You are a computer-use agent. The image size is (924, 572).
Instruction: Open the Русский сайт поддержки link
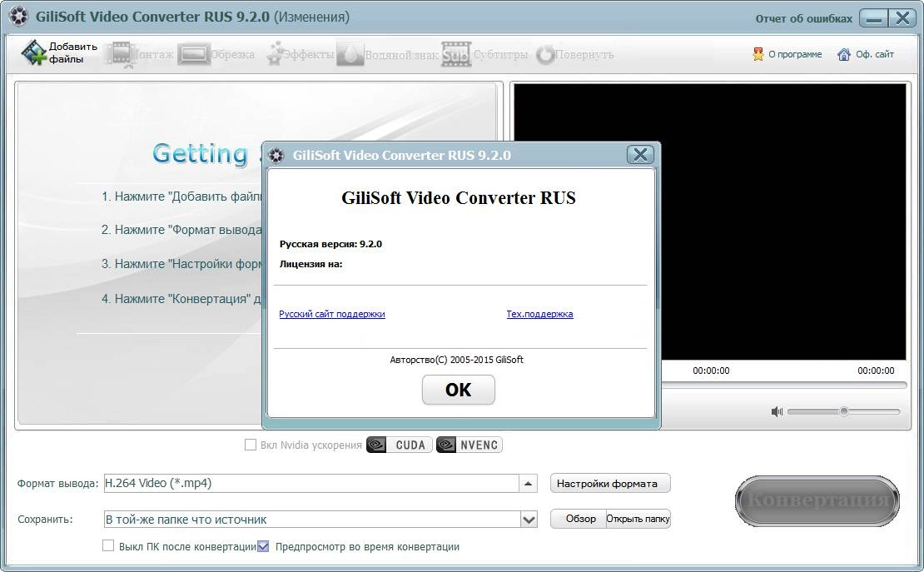[x=332, y=314]
